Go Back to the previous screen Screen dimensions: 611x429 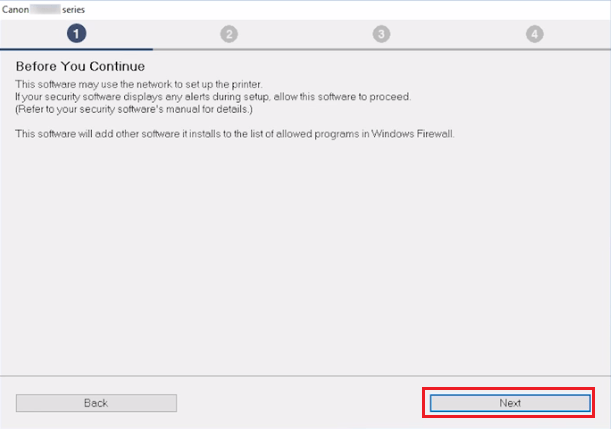96,403
